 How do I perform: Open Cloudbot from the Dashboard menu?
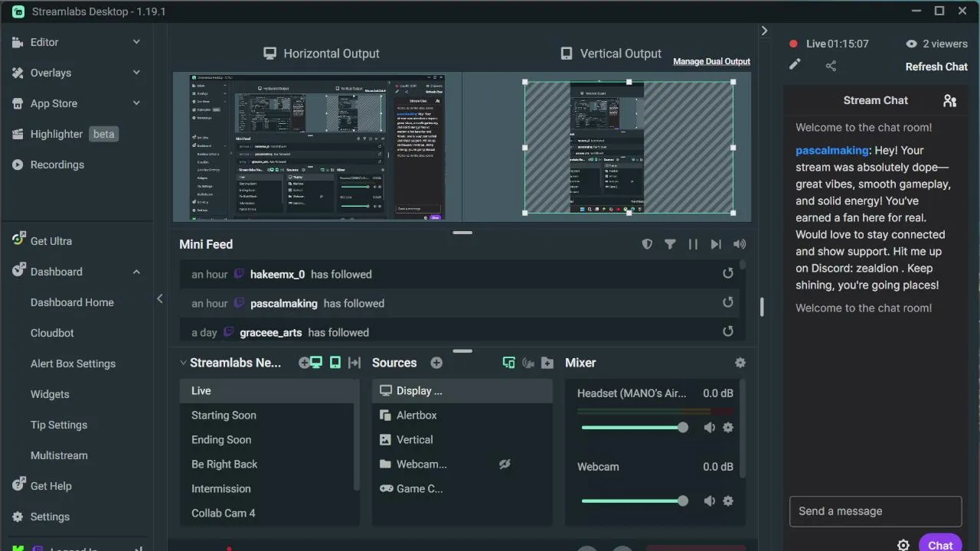[x=52, y=333]
